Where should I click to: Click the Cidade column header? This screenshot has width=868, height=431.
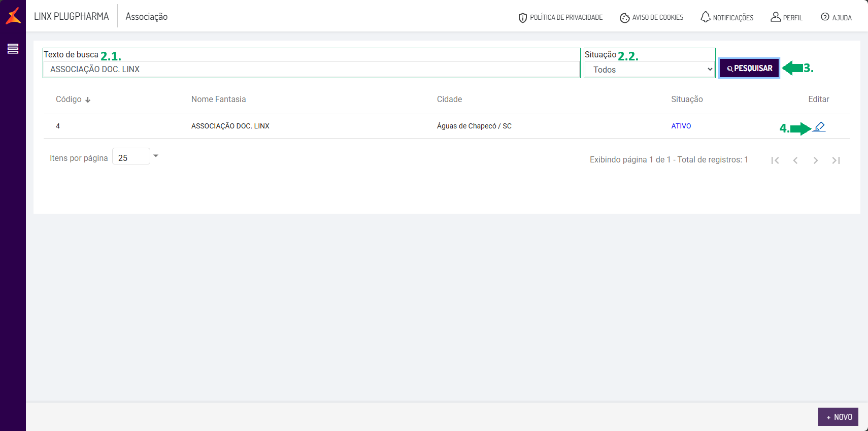coord(449,100)
